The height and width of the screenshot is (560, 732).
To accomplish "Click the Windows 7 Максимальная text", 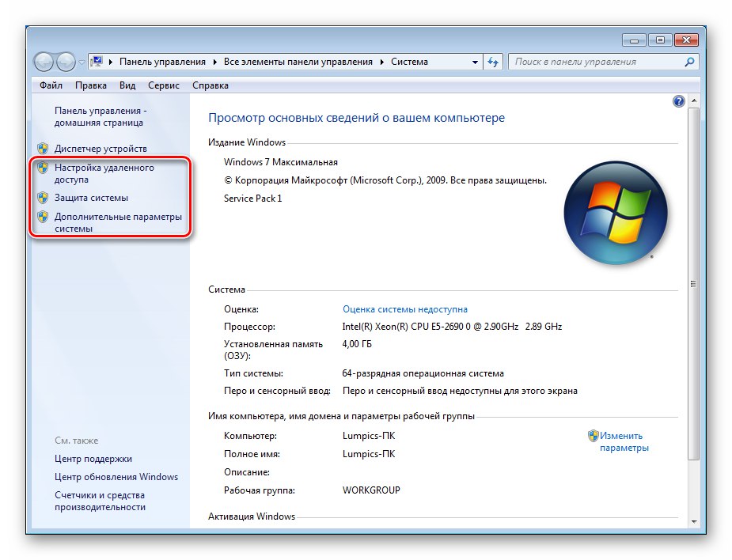I will pyautogui.click(x=281, y=162).
